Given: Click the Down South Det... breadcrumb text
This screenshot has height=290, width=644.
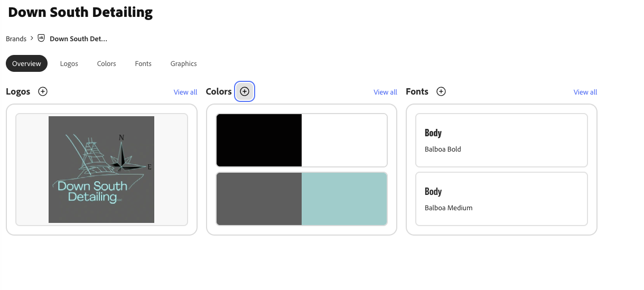Looking at the screenshot, I should (x=78, y=39).
